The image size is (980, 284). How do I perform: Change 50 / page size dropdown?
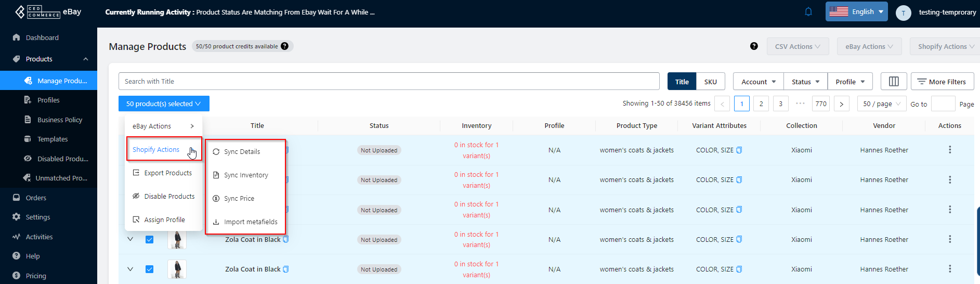882,104
